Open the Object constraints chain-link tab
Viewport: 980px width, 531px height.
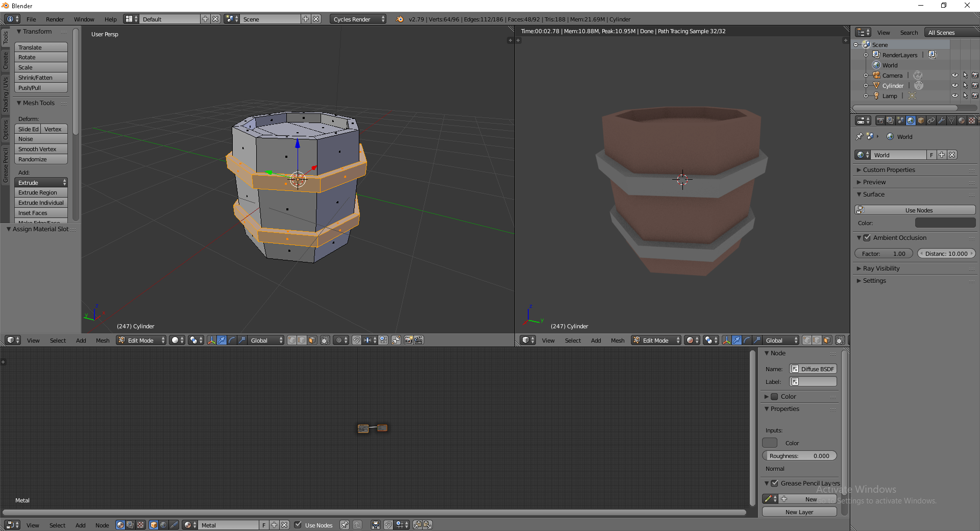pos(931,120)
